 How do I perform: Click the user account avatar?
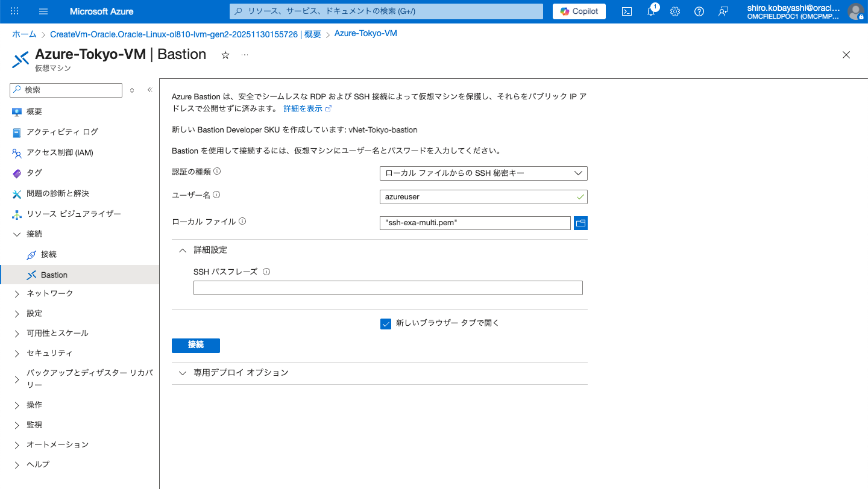tap(855, 11)
